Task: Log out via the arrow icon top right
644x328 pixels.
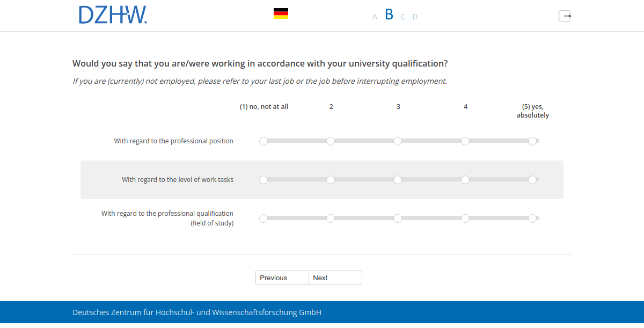Action: click(565, 16)
